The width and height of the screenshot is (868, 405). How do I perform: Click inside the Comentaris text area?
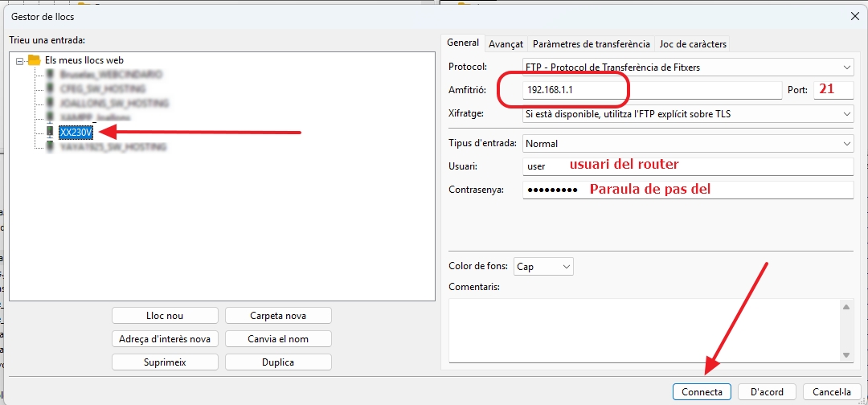(x=645, y=330)
